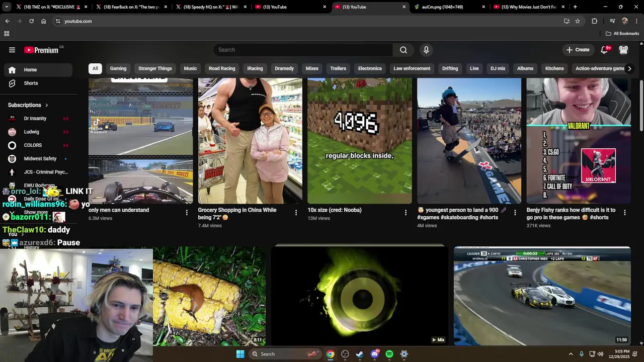This screenshot has height=362, width=644.
Task: Click the search magnifier button
Action: pyautogui.click(x=404, y=50)
